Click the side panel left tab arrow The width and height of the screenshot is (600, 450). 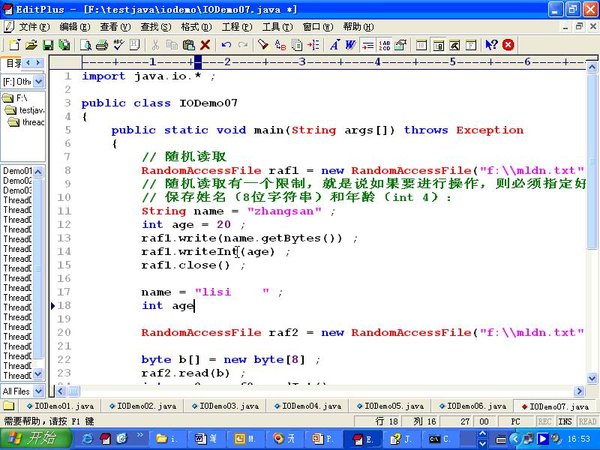(x=28, y=62)
